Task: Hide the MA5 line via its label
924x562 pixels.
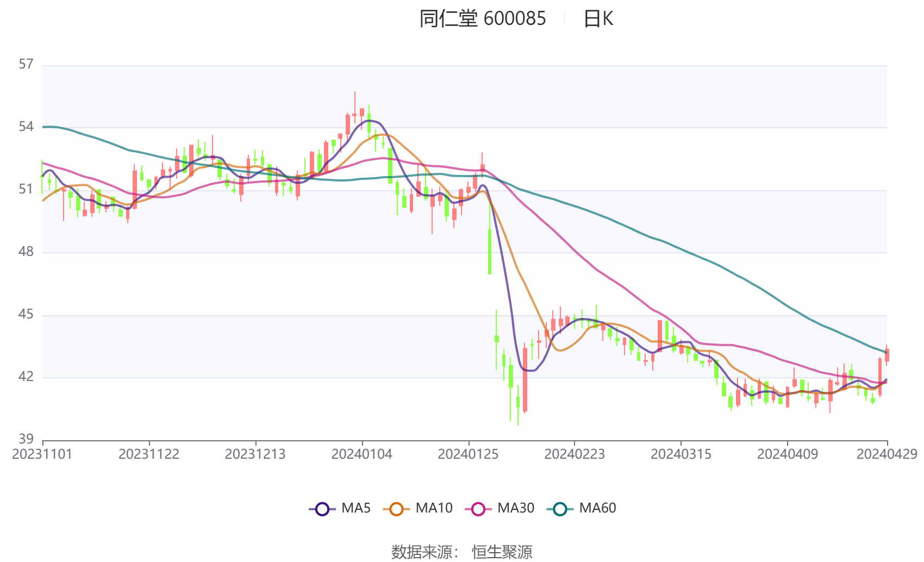Action: 356,508
